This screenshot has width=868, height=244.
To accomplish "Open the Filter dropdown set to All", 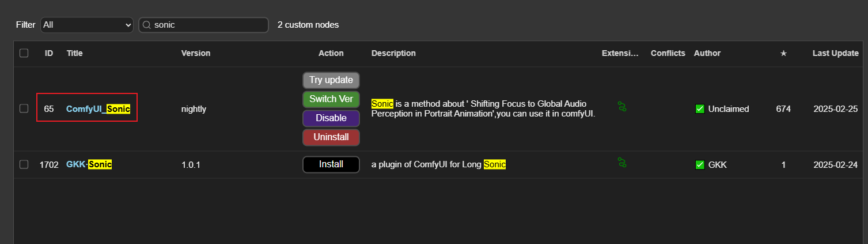I will pos(87,25).
